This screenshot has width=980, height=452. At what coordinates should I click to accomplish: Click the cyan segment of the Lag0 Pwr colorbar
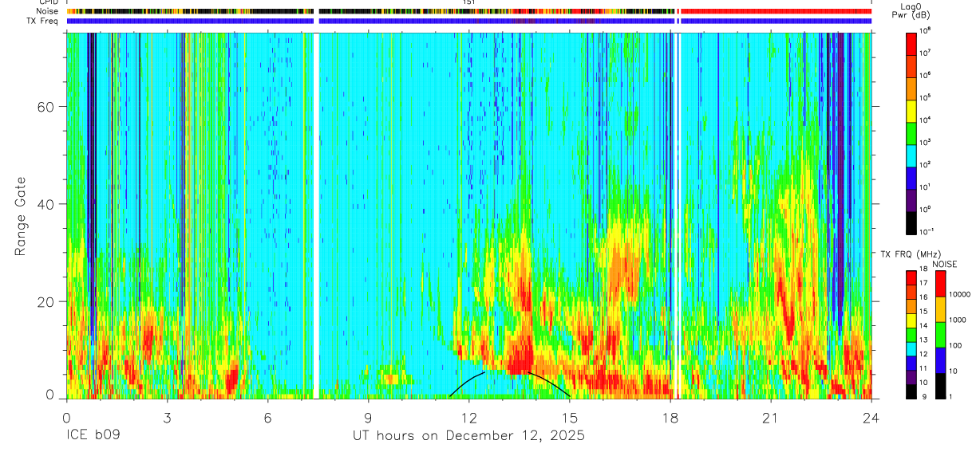[x=912, y=155]
